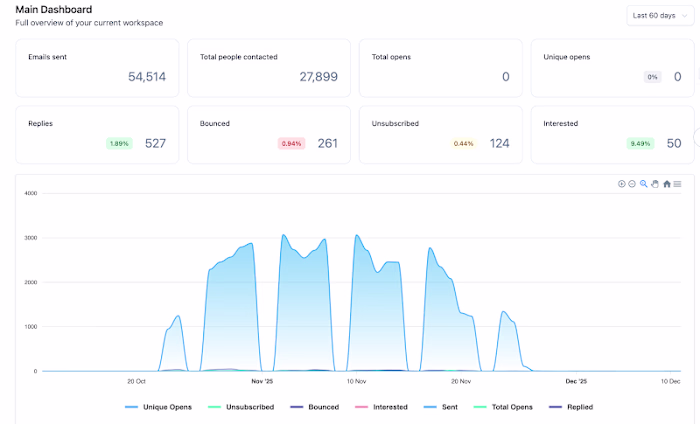Open the Last 60 days dropdown

coord(660,16)
